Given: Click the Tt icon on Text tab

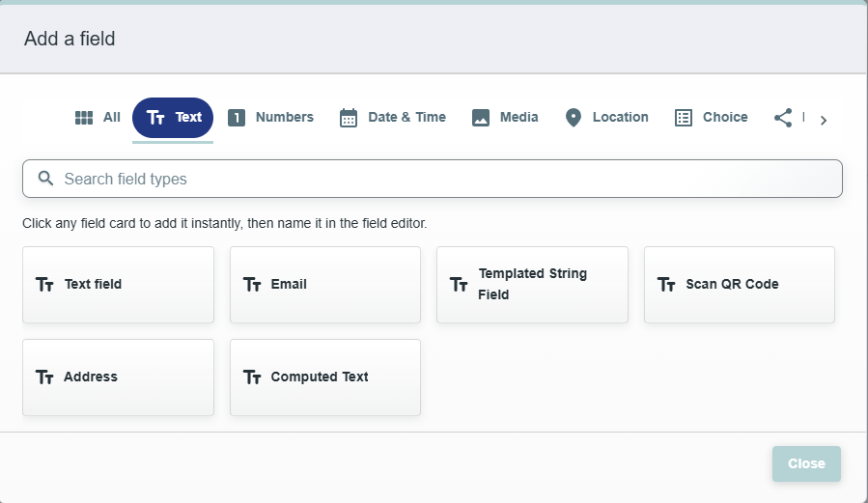Looking at the screenshot, I should click(155, 118).
